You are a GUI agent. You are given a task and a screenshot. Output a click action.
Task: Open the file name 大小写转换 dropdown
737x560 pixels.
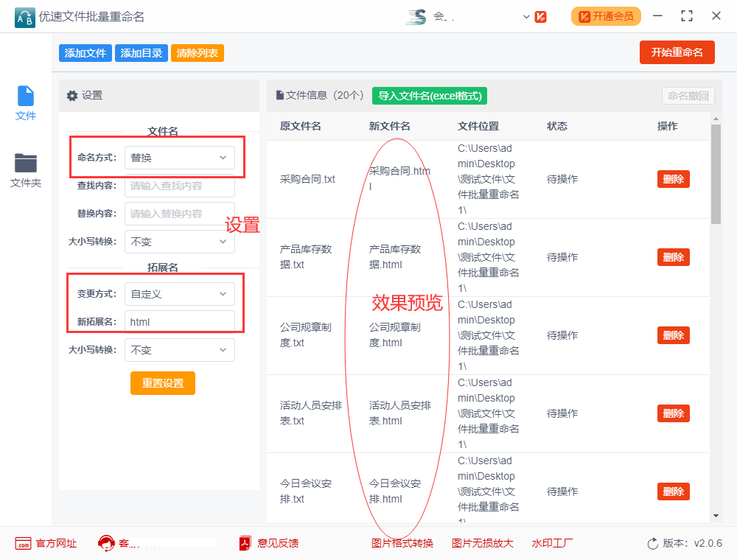180,242
